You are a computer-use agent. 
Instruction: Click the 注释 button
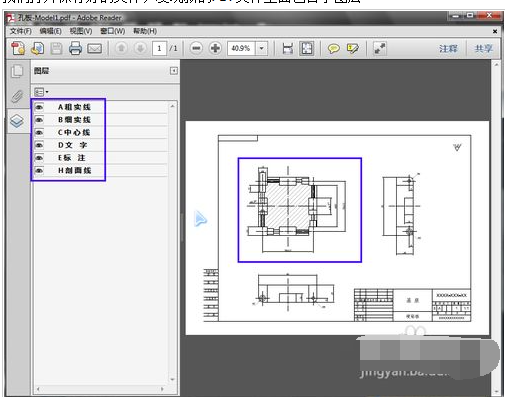point(448,49)
